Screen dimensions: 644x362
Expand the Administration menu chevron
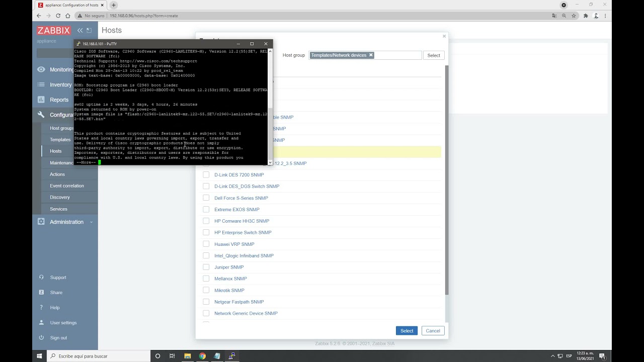tap(91, 222)
